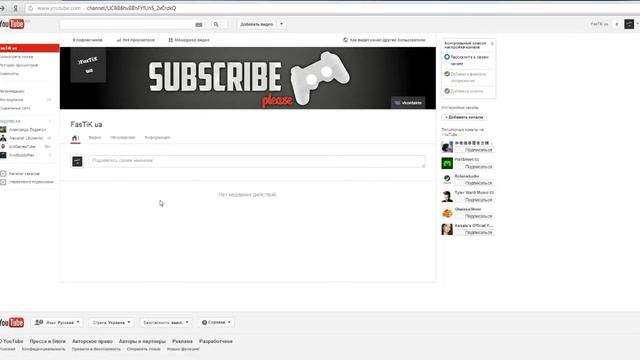Open the Реклама footer link
Screen dimensions: 640x360
tap(182, 341)
